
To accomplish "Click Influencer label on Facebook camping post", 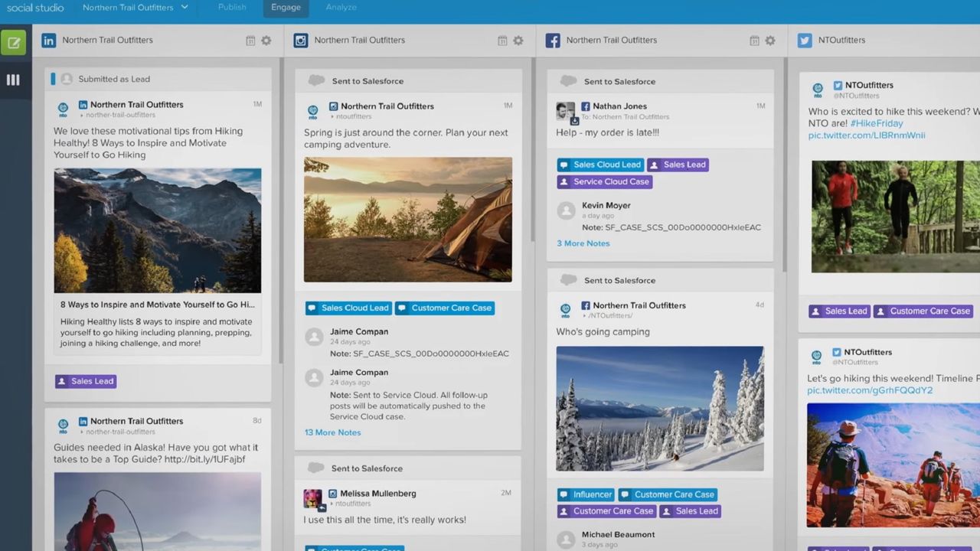I will click(586, 494).
